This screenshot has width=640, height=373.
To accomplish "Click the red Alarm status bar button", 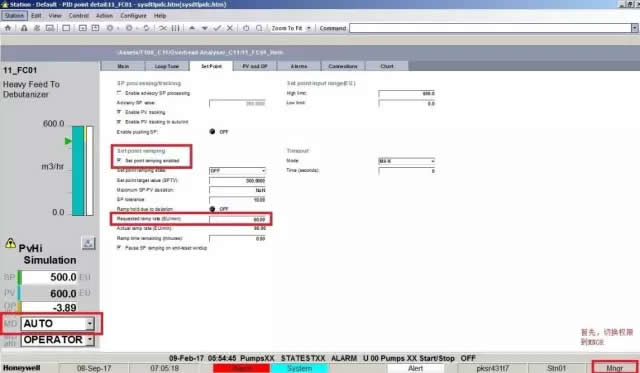I will click(x=241, y=369).
